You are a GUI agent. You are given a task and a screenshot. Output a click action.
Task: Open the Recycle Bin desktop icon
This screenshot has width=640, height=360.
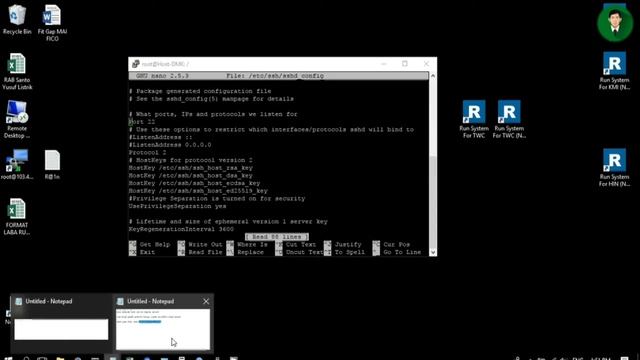click(x=16, y=19)
